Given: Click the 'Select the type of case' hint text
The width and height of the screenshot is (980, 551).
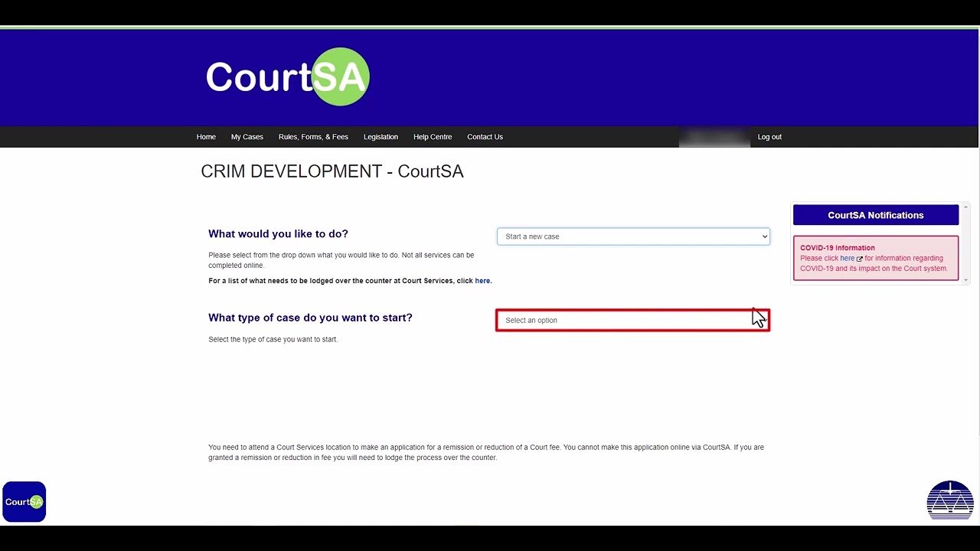Looking at the screenshot, I should click(x=273, y=340).
